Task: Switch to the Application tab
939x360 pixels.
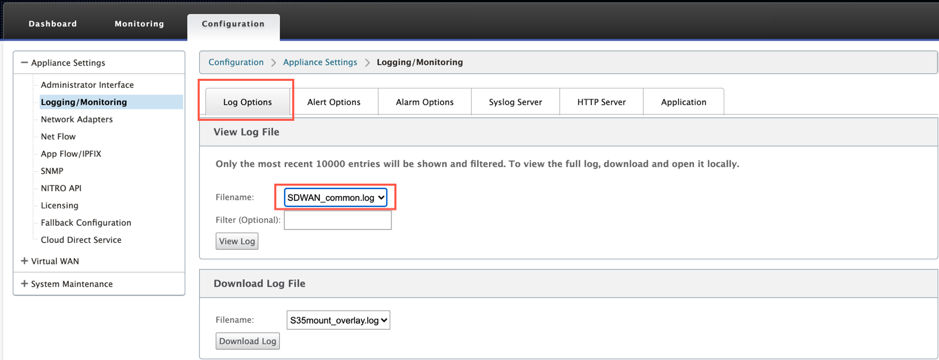Action: (683, 102)
